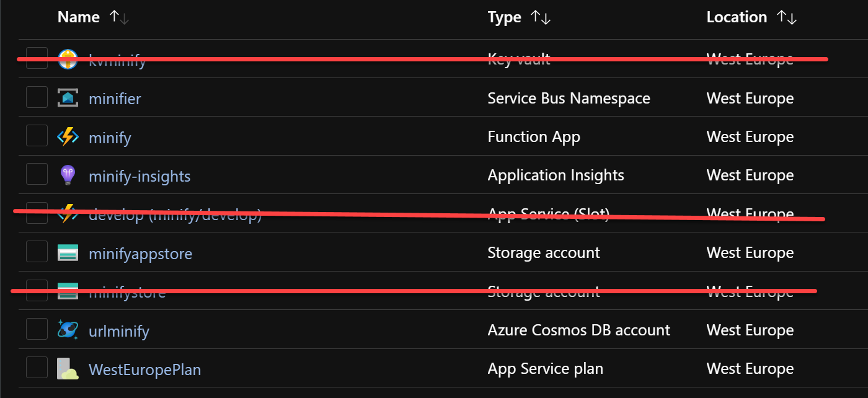
Task: Click the Storage account icon beside minifystore
Action: click(x=68, y=291)
